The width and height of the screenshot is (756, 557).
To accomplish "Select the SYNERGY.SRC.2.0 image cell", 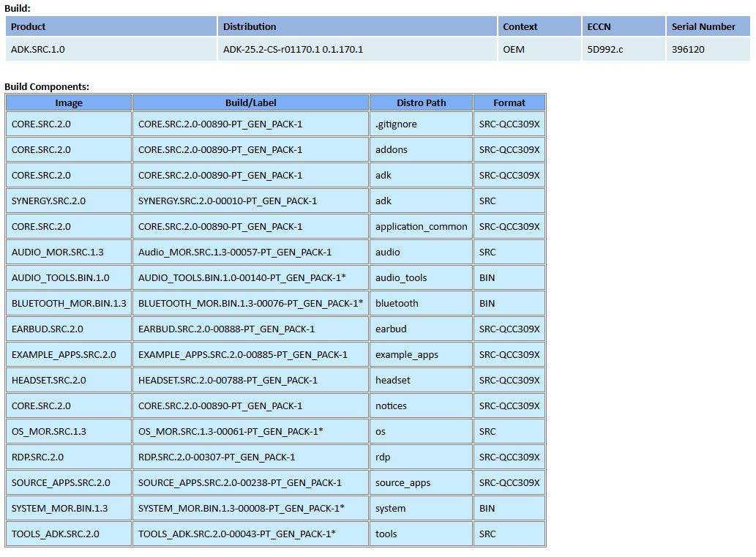I will pos(48,201).
